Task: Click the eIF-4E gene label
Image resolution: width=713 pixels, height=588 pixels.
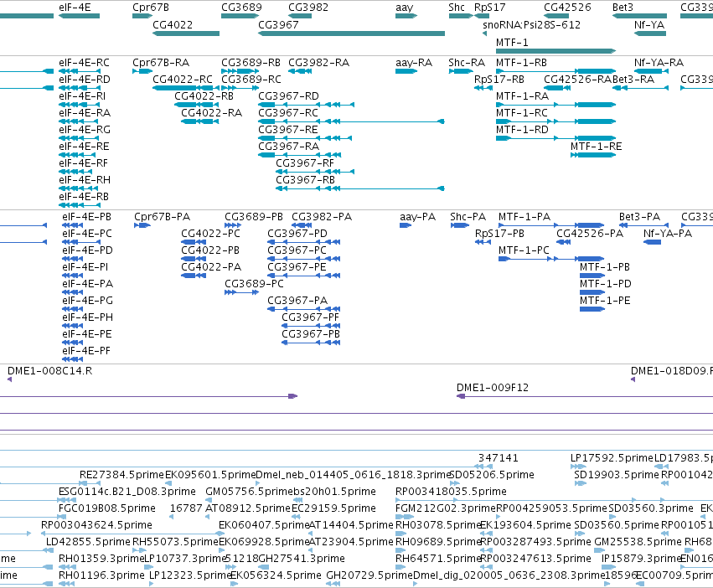Action: (x=75, y=8)
